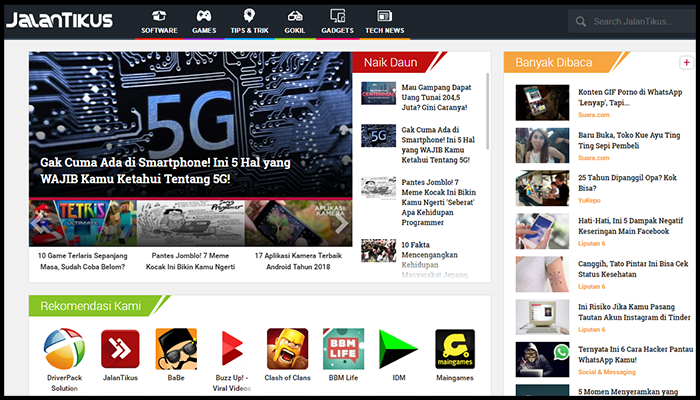The height and width of the screenshot is (400, 700).
Task: Select the Clash of Clans icon
Action: point(287,348)
